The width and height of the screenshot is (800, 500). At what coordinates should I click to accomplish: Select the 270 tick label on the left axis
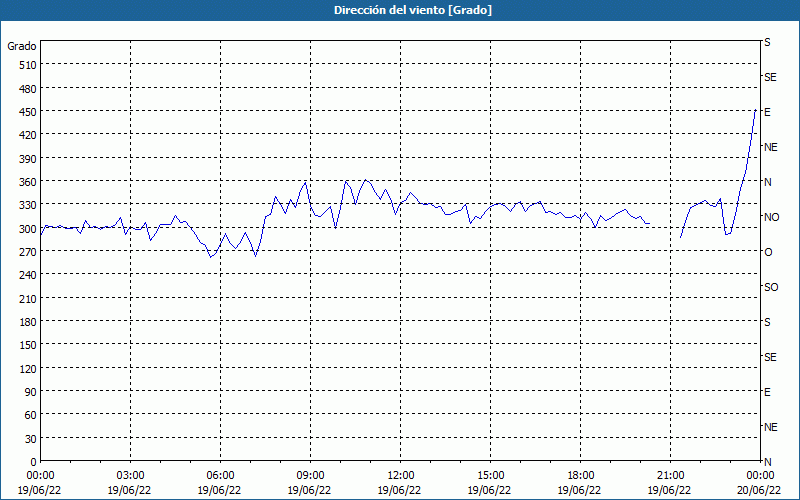[x=28, y=252]
